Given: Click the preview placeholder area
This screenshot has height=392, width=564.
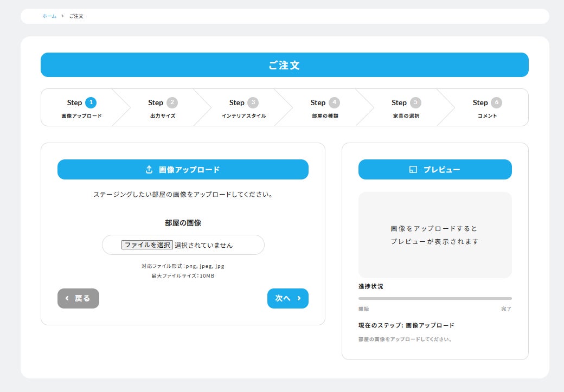Looking at the screenshot, I should pyautogui.click(x=435, y=235).
